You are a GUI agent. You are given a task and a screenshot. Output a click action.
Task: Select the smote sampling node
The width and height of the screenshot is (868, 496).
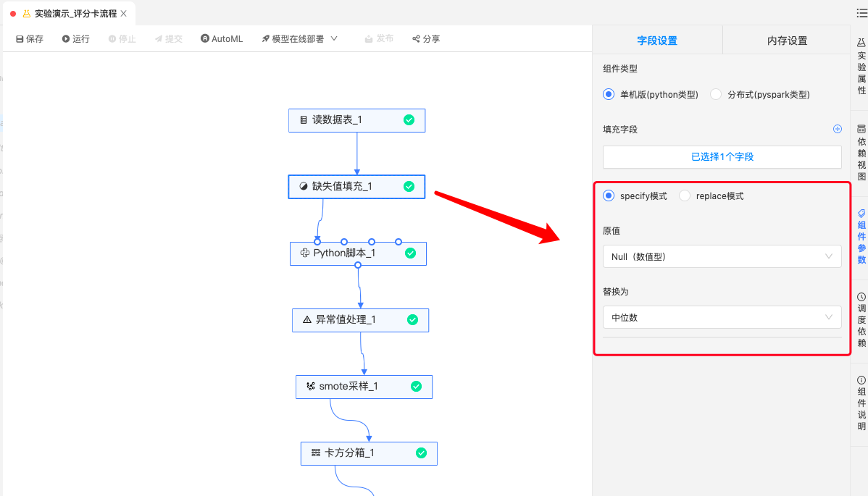[x=363, y=387]
